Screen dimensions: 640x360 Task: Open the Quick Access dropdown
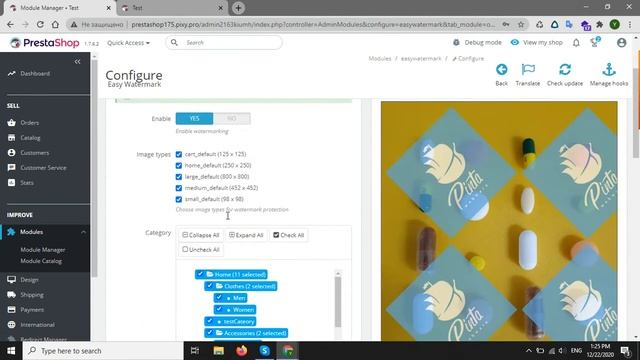(x=128, y=42)
